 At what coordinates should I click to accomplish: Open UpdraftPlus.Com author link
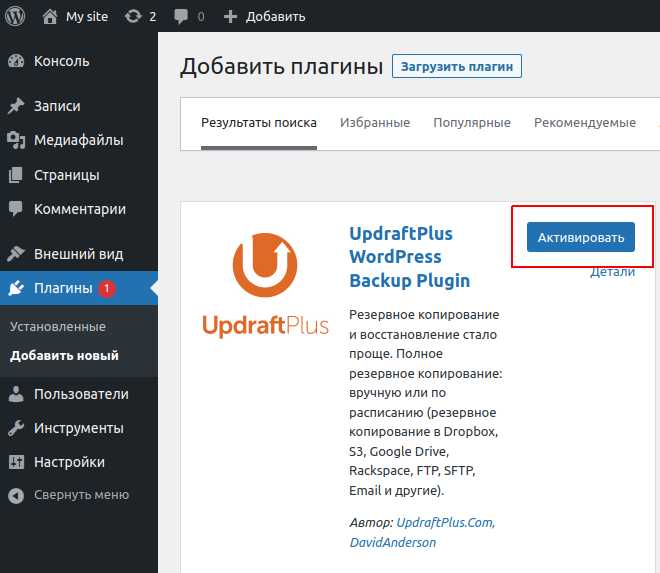pyautogui.click(x=446, y=522)
